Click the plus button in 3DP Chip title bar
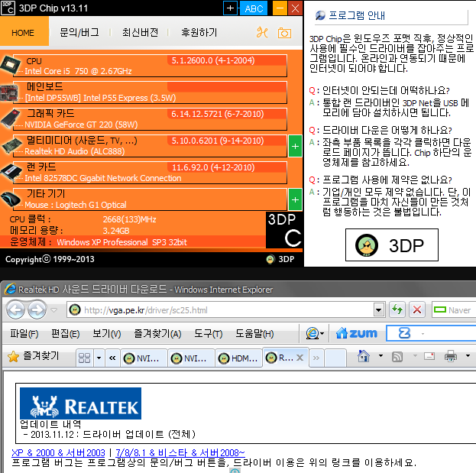The width and height of the screenshot is (476, 473). point(231,8)
